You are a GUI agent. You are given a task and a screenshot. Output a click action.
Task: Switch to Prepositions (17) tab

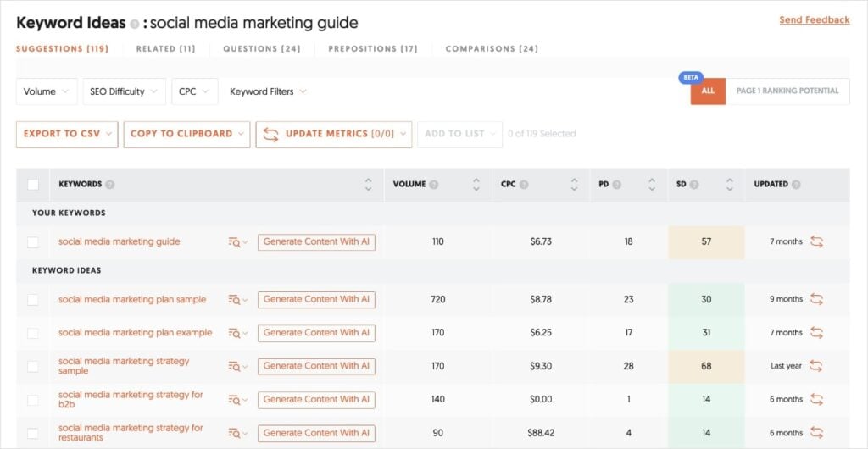(x=373, y=48)
